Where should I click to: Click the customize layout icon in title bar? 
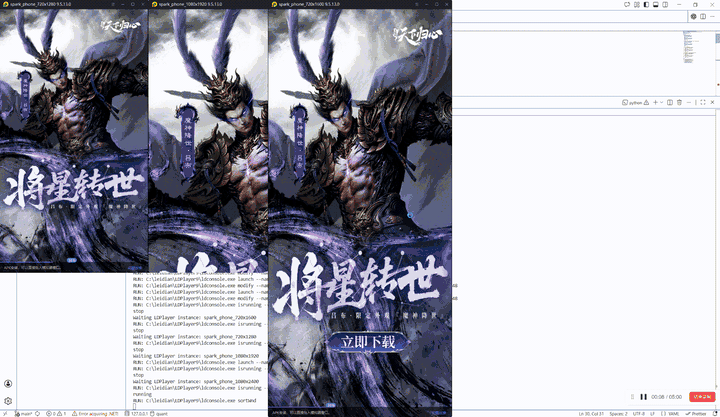click(x=637, y=5)
